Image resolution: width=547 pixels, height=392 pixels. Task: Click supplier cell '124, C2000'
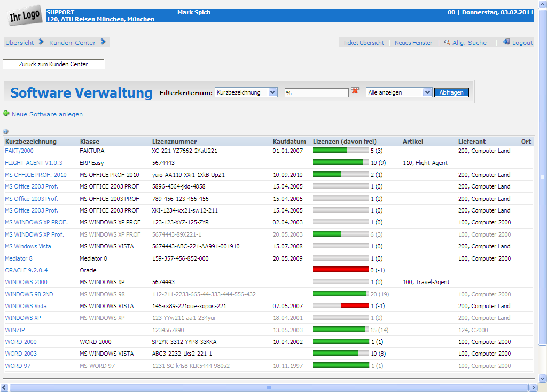pyautogui.click(x=473, y=330)
